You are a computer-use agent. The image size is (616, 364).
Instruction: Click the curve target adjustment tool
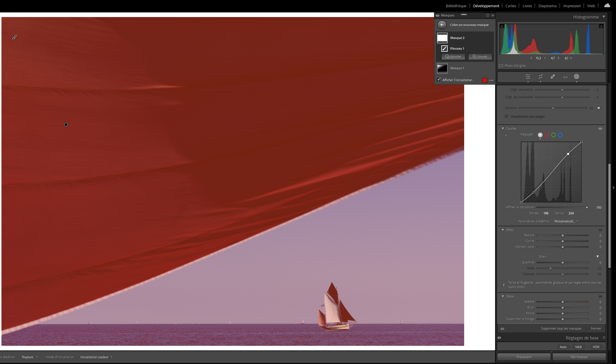coord(506,135)
